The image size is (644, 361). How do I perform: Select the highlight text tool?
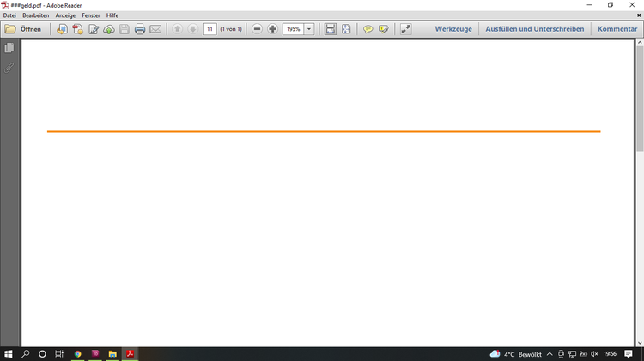pos(383,29)
